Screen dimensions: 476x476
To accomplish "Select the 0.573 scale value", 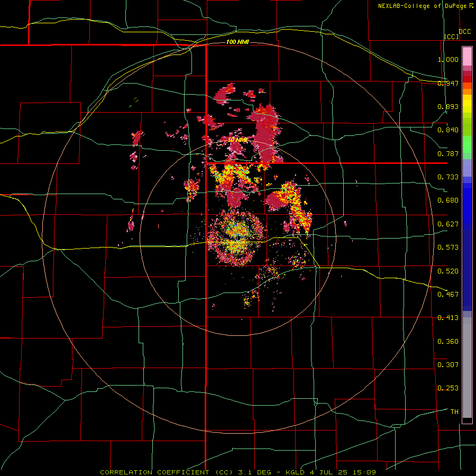I will point(448,248).
